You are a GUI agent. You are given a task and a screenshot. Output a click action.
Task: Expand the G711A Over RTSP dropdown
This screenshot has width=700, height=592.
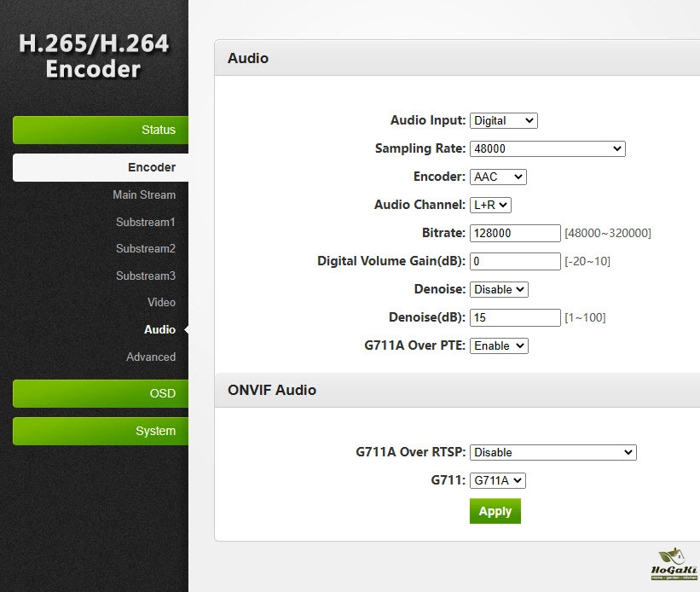pos(552,452)
